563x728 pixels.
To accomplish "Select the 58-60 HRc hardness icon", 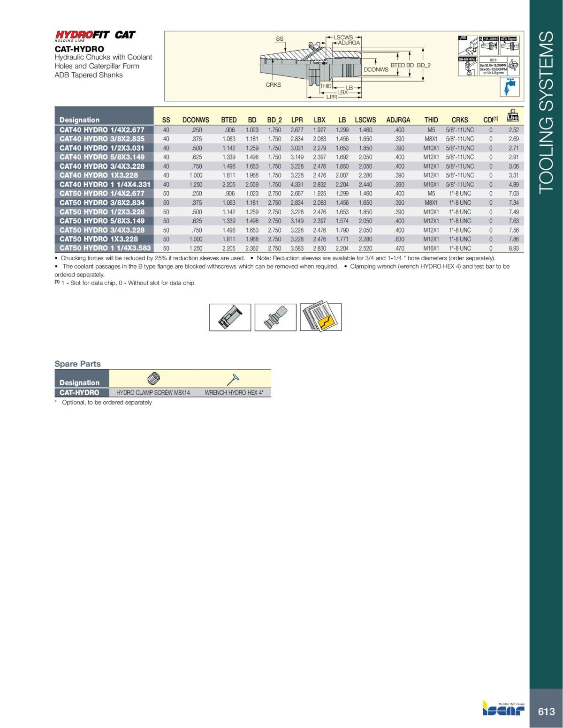I will pyautogui.click(x=468, y=66).
